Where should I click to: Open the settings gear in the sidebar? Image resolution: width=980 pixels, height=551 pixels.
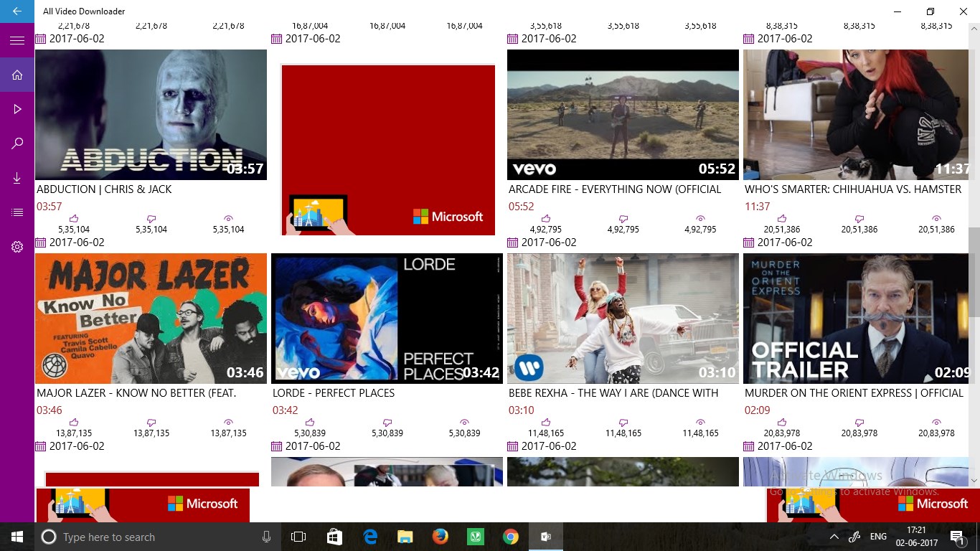click(x=17, y=247)
